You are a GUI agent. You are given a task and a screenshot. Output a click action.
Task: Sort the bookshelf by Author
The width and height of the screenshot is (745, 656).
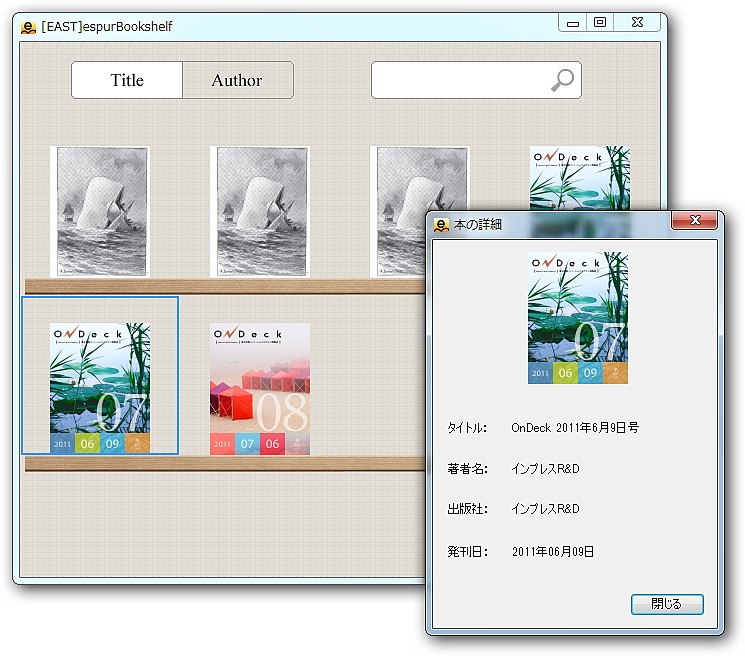[x=238, y=80]
